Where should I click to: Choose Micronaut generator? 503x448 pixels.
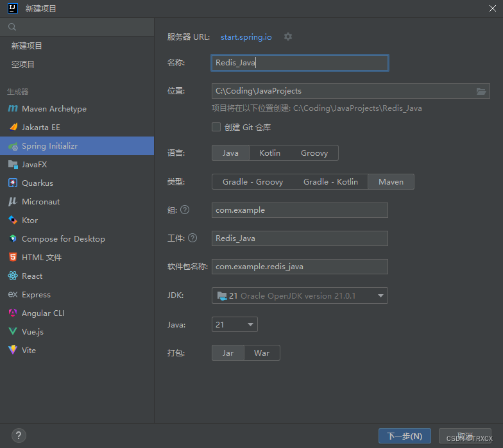pyautogui.click(x=77, y=201)
